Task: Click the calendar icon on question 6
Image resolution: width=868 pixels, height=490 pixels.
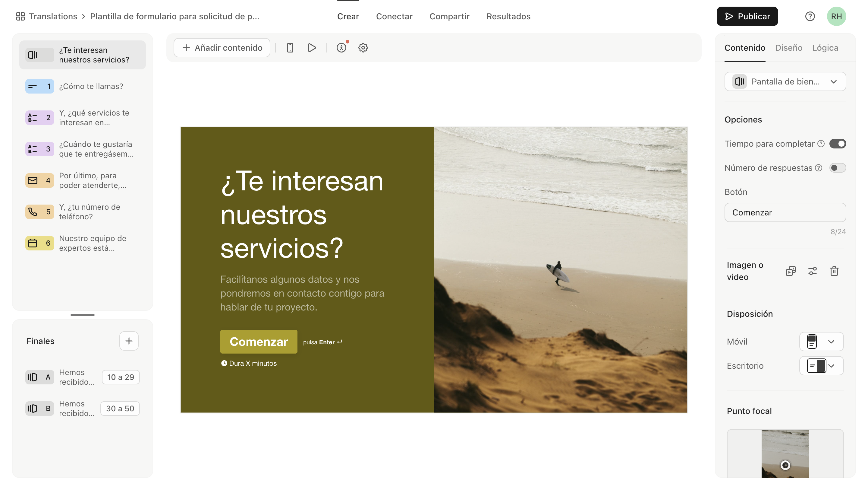Action: point(33,243)
